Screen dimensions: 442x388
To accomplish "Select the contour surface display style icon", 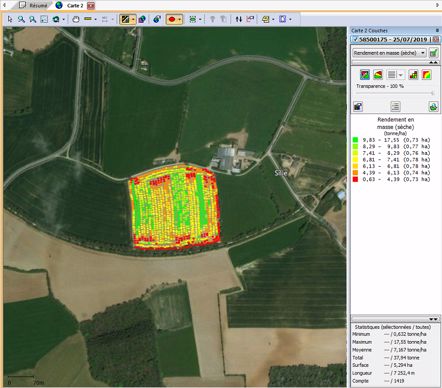I will click(378, 75).
